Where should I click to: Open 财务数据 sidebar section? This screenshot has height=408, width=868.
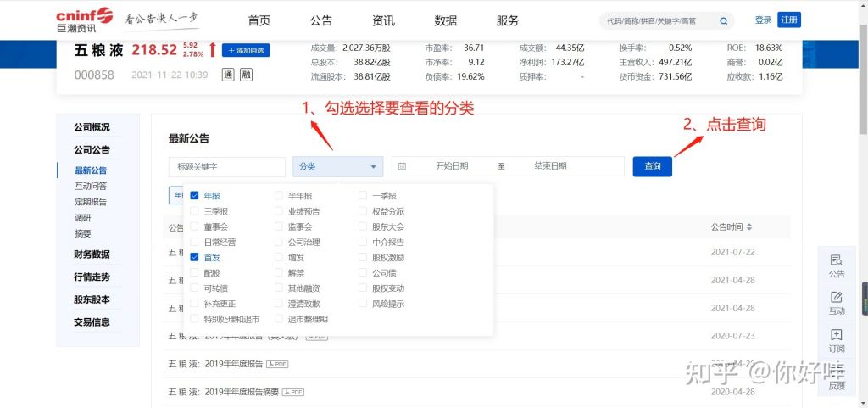pos(92,254)
